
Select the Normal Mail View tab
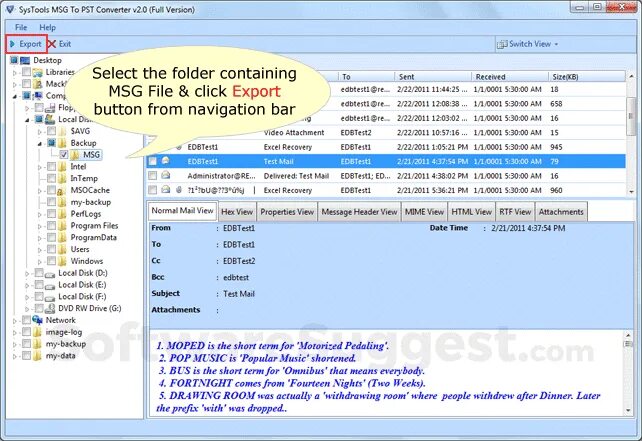pyautogui.click(x=182, y=210)
